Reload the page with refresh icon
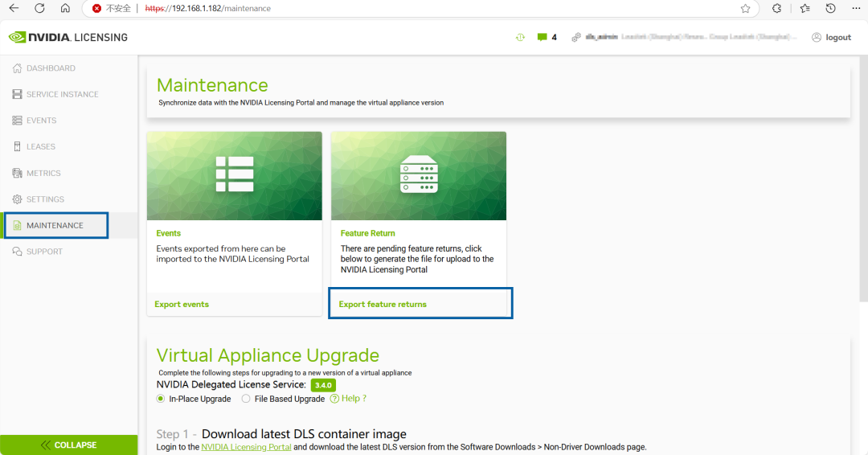 39,8
